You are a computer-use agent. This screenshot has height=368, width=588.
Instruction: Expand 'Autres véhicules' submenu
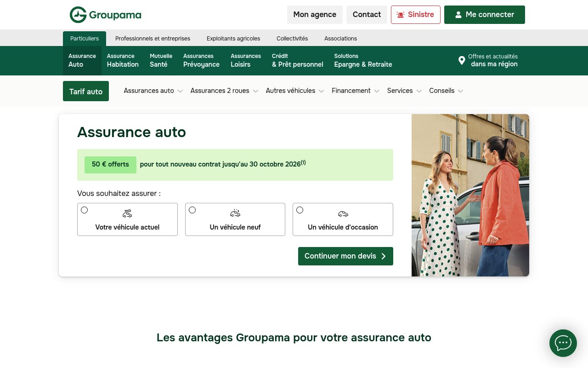tap(295, 91)
